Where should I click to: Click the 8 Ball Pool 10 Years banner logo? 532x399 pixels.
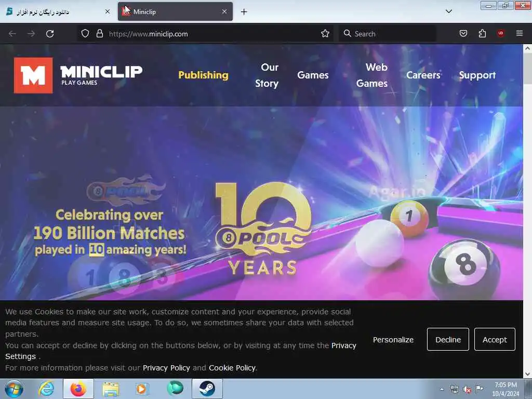point(263,229)
